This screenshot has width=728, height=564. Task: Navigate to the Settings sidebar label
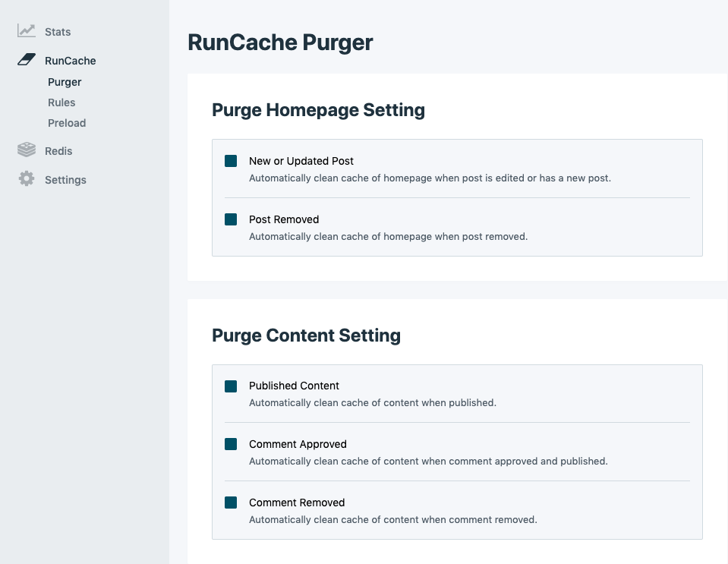tap(65, 180)
